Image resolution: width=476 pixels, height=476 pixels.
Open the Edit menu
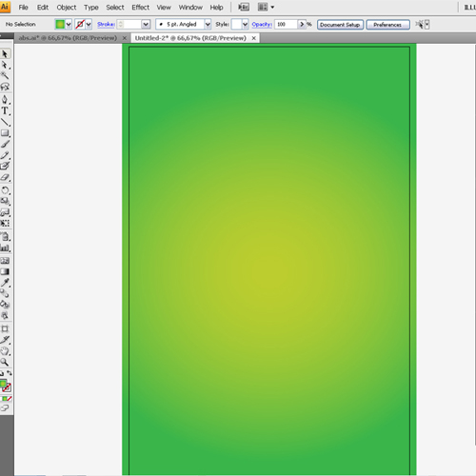(x=43, y=8)
